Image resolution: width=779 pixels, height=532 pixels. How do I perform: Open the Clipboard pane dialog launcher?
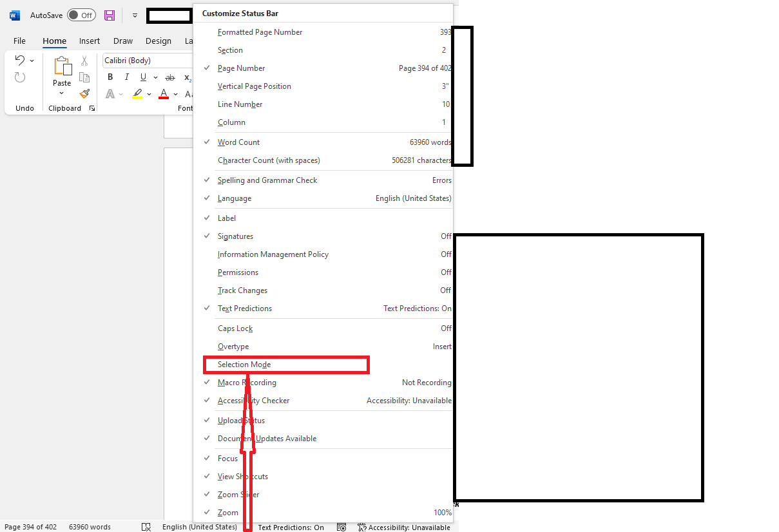pyautogui.click(x=92, y=108)
